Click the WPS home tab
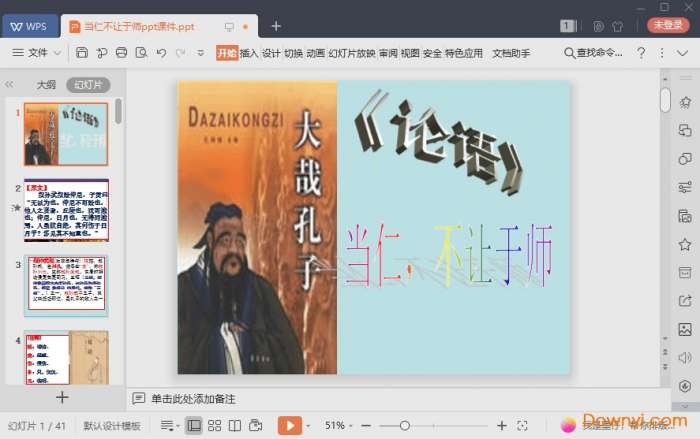The width and height of the screenshot is (700, 439). coord(29,26)
